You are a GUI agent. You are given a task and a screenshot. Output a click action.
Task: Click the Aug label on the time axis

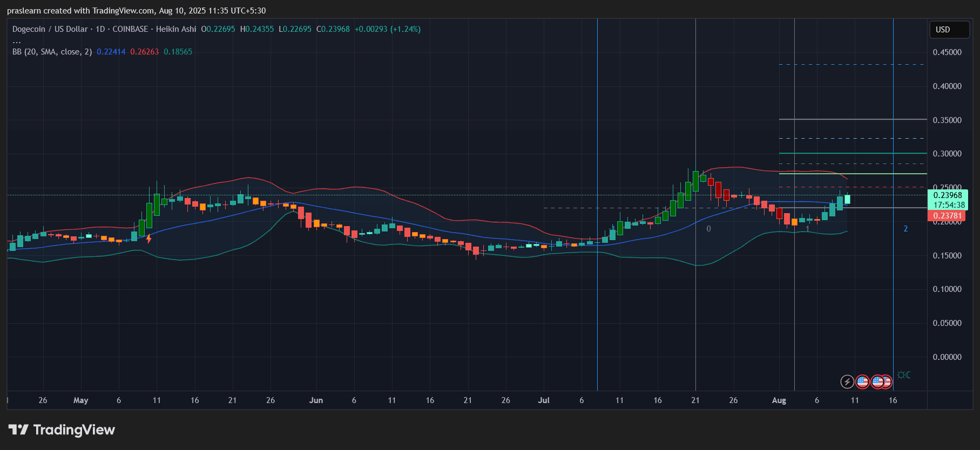pyautogui.click(x=779, y=400)
